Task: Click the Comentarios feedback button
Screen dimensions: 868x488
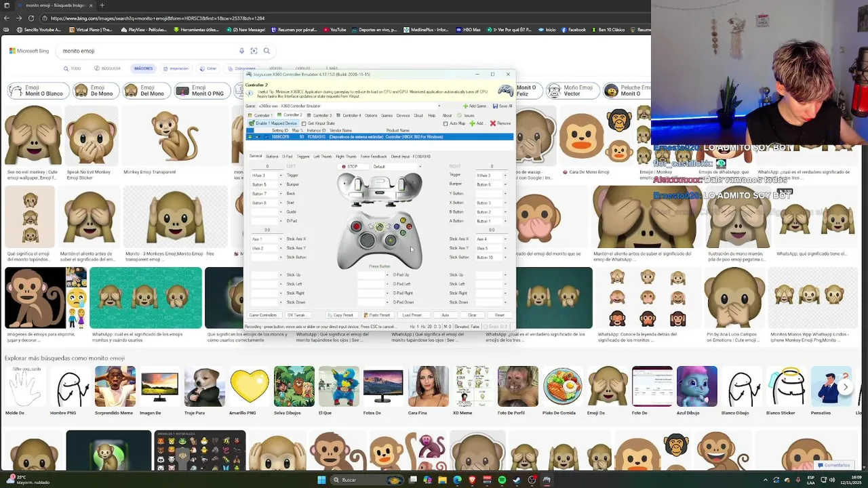Action: pyautogui.click(x=833, y=465)
